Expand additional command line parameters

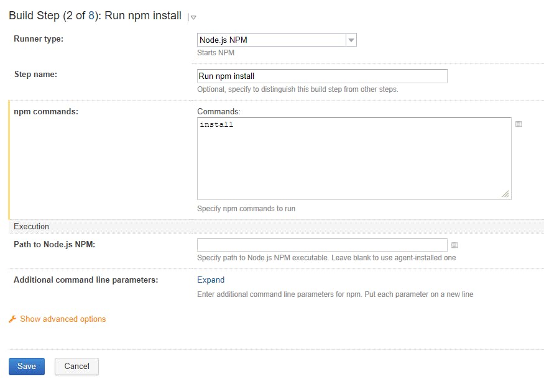coord(211,280)
